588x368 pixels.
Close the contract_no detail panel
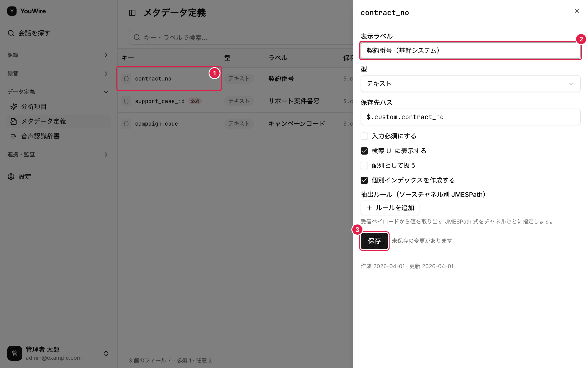click(x=577, y=11)
